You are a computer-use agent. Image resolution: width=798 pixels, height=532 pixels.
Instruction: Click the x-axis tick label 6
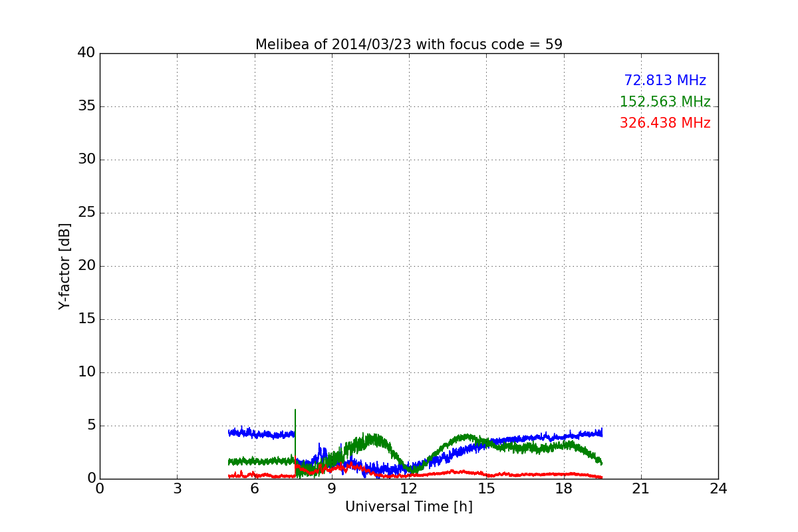[254, 489]
